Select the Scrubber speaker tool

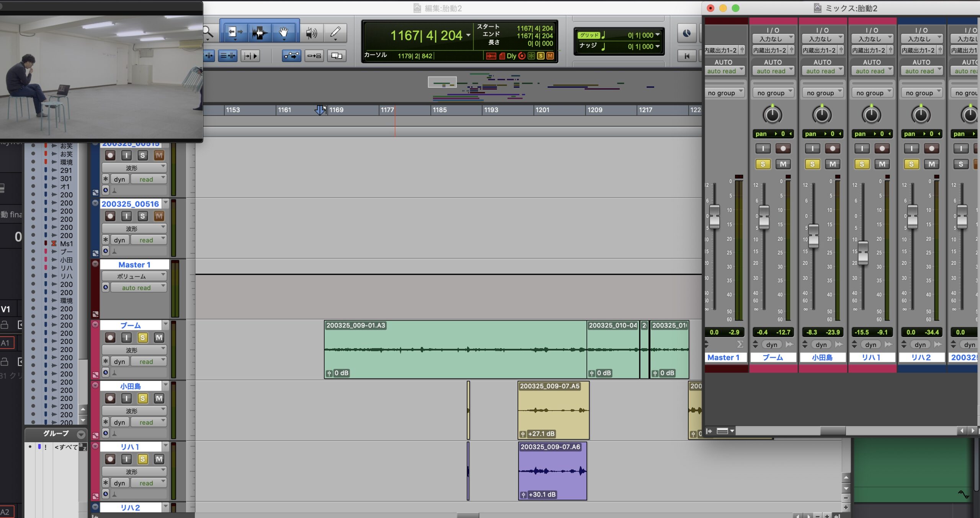tap(312, 33)
